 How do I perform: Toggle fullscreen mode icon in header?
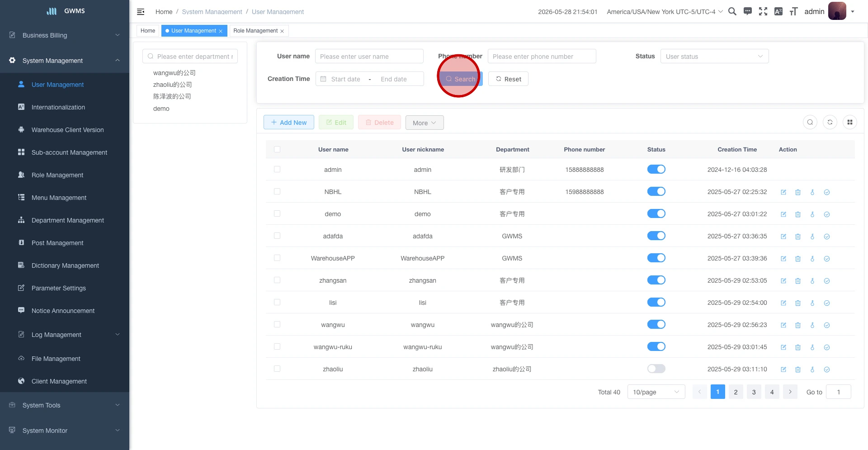tap(763, 11)
